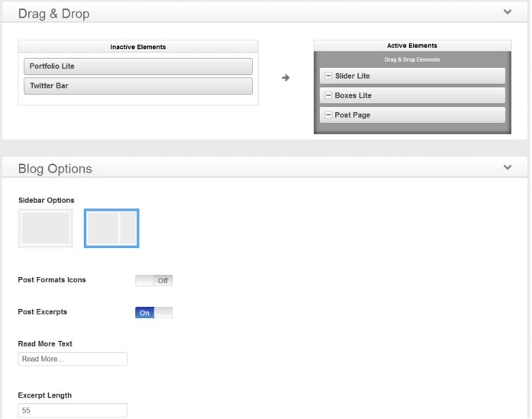Click the Sidebar Options label
Image resolution: width=532 pixels, height=419 pixels.
tap(46, 200)
